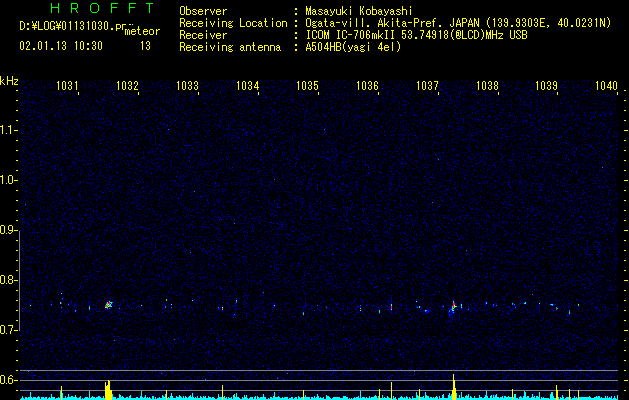Click the wide yellow power spike below 1032
Screen dimensions: 629x400
[x=108, y=390]
